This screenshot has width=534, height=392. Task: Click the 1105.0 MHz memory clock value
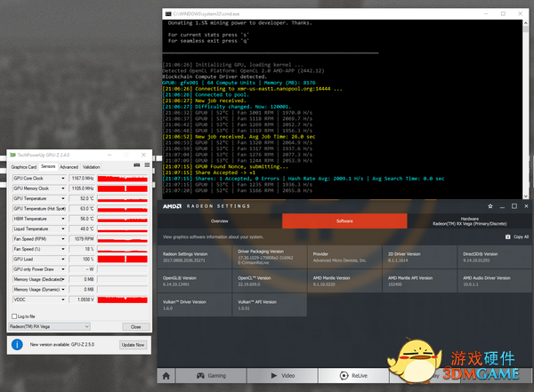tap(83, 188)
